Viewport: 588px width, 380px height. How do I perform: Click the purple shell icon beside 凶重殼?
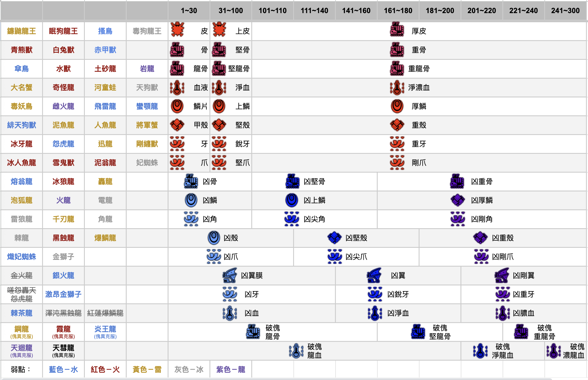pyautogui.click(x=480, y=238)
